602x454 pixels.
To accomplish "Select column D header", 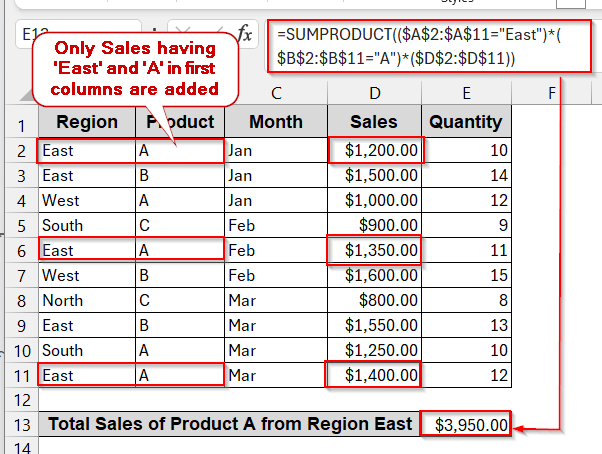I will (374, 94).
